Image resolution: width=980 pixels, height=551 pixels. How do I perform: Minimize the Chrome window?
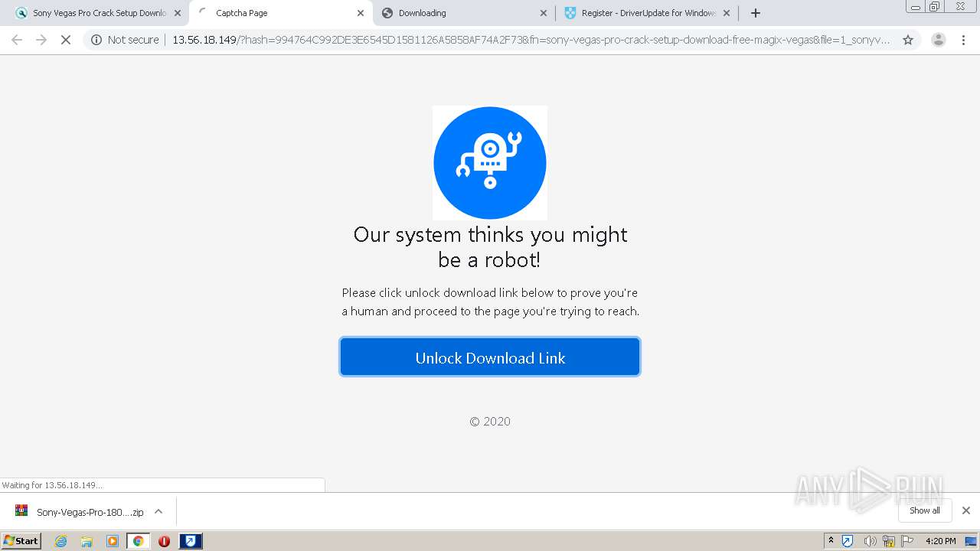point(916,6)
